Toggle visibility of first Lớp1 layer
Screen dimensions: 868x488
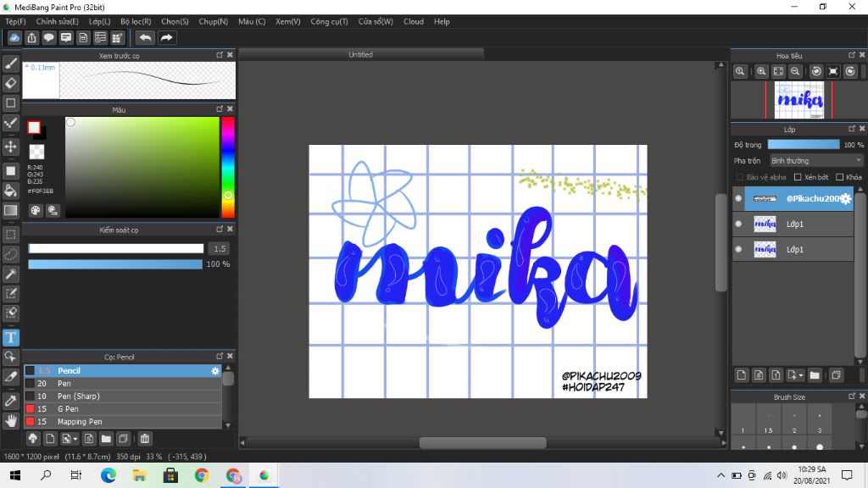point(738,224)
